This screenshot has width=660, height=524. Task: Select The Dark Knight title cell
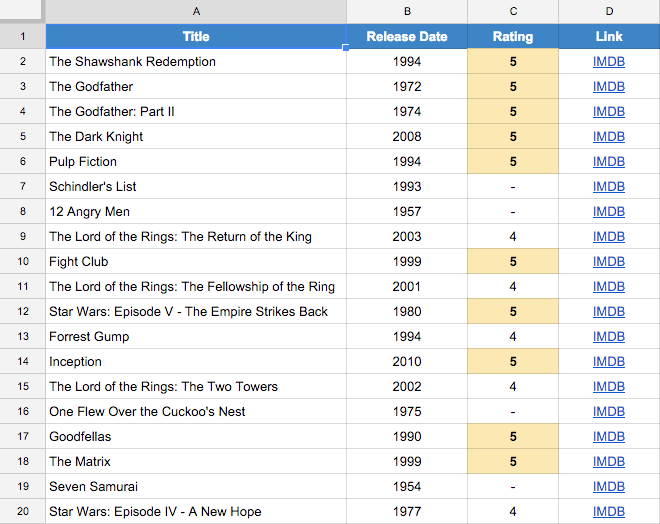pos(196,137)
